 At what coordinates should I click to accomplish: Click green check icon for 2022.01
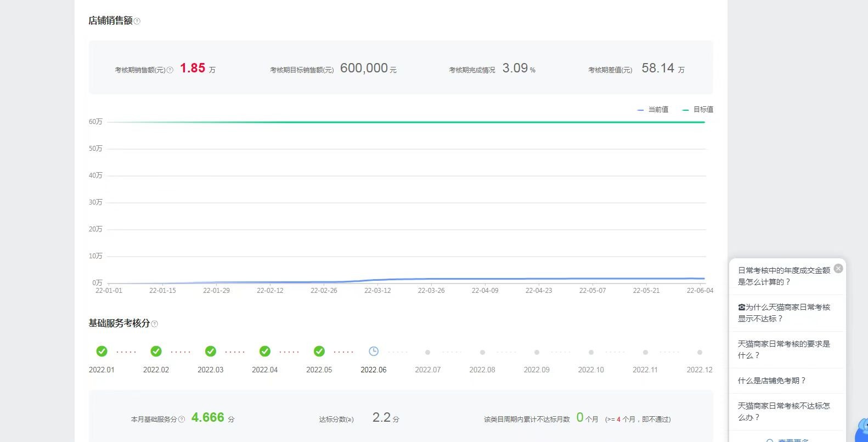[x=102, y=352]
